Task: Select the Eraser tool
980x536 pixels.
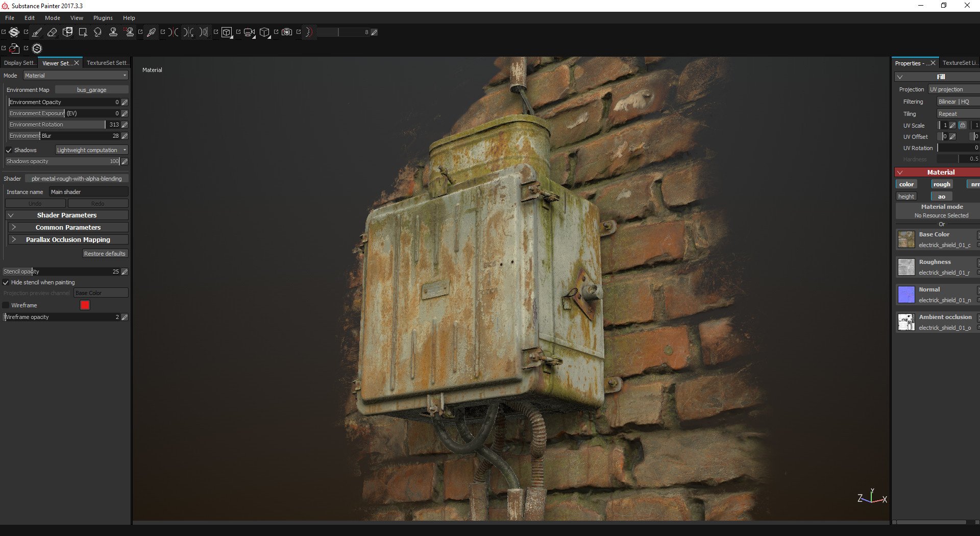Action: click(52, 32)
